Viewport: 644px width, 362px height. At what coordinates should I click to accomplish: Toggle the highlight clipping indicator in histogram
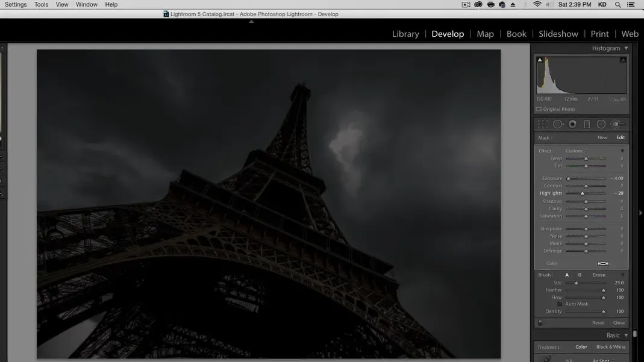click(623, 60)
